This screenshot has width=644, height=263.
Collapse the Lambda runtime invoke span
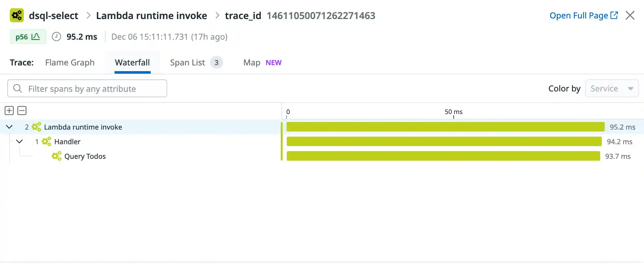coord(9,127)
